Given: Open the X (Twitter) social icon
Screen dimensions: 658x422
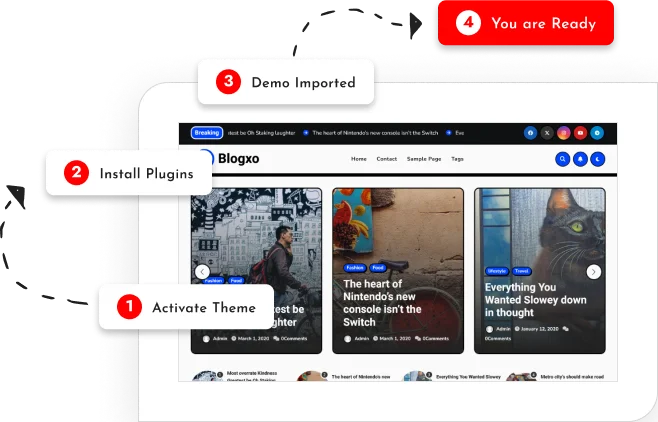Looking at the screenshot, I should point(547,133).
